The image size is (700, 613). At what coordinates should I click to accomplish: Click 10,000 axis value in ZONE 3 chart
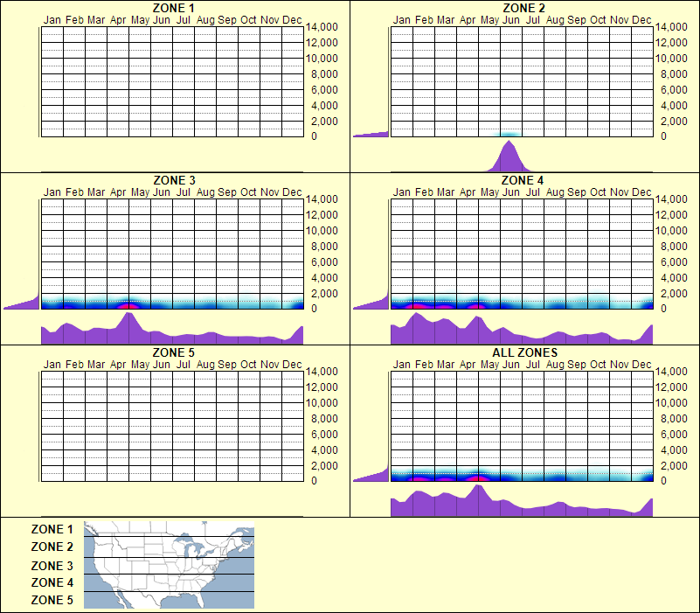pyautogui.click(x=322, y=231)
